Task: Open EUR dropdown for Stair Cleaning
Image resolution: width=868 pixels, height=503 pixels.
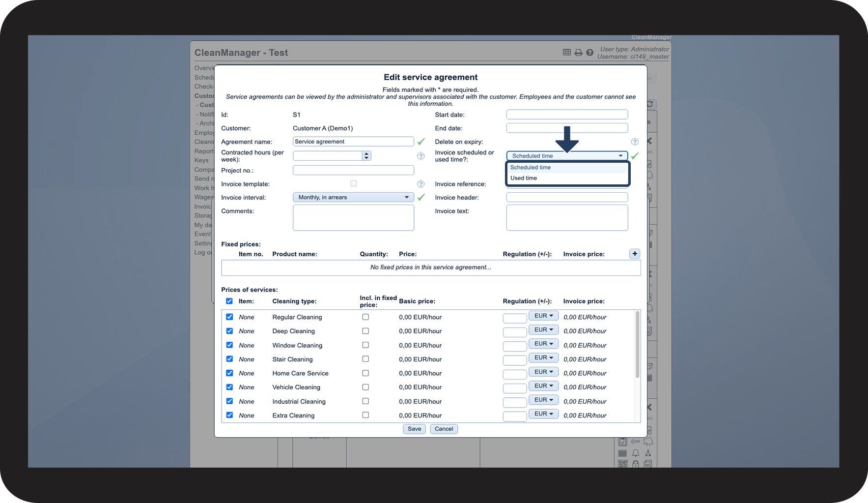Action: [544, 357]
